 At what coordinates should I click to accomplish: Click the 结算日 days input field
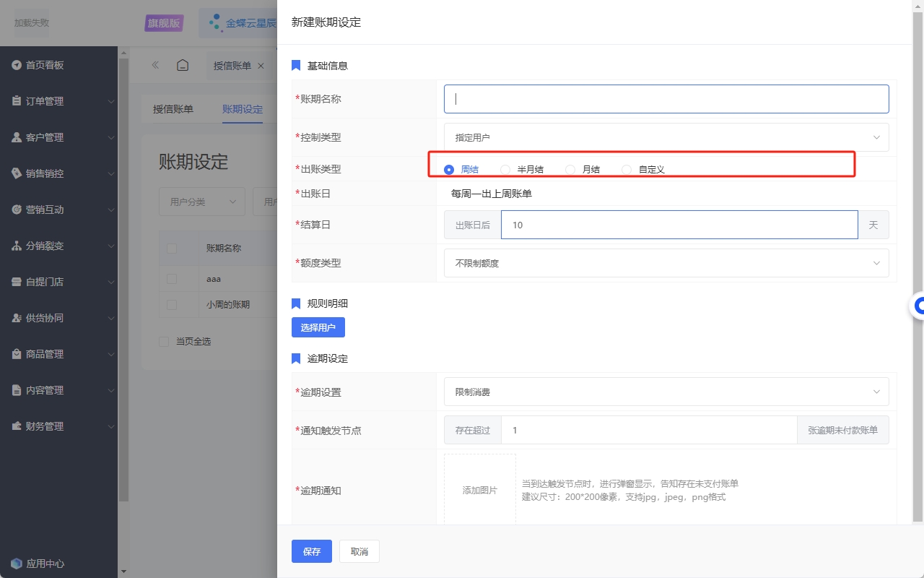[x=679, y=225]
